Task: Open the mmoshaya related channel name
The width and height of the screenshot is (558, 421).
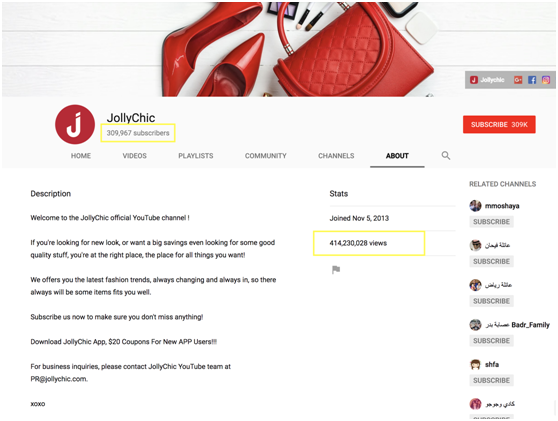Action: tap(502, 206)
